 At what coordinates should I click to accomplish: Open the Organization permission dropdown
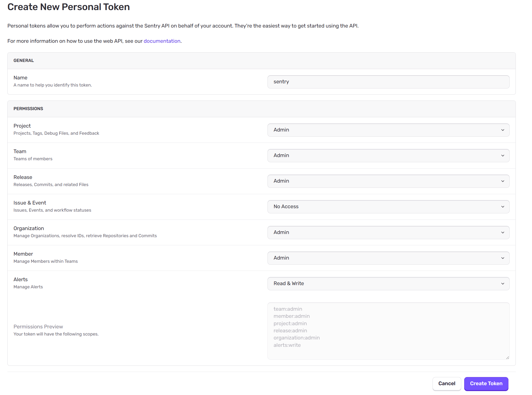coord(388,233)
